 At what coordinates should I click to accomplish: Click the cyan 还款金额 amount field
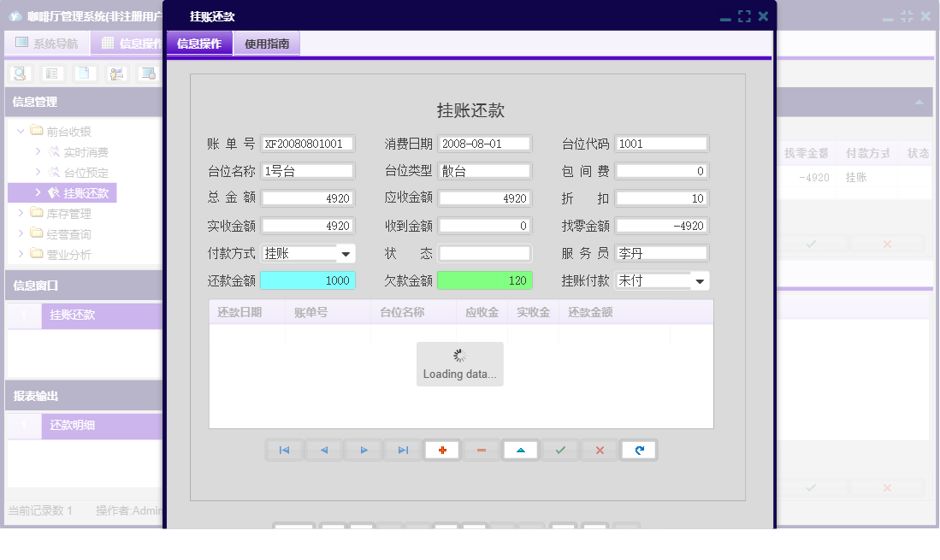tap(306, 280)
